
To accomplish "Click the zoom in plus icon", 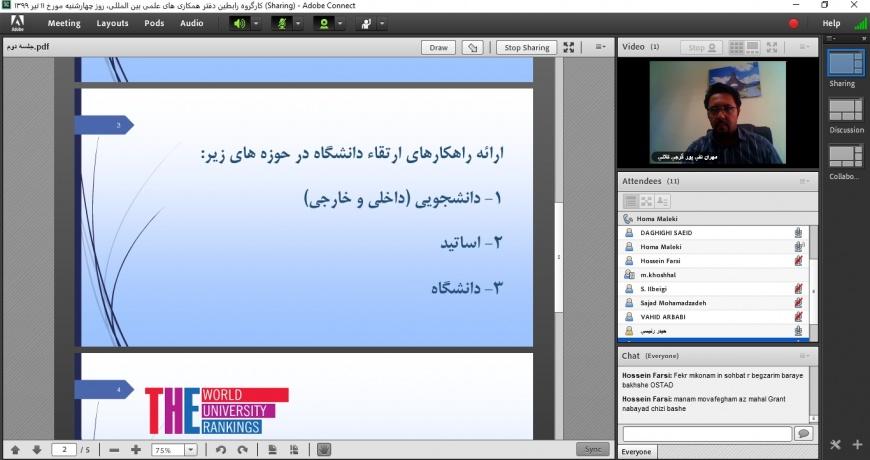I will click(x=136, y=450).
